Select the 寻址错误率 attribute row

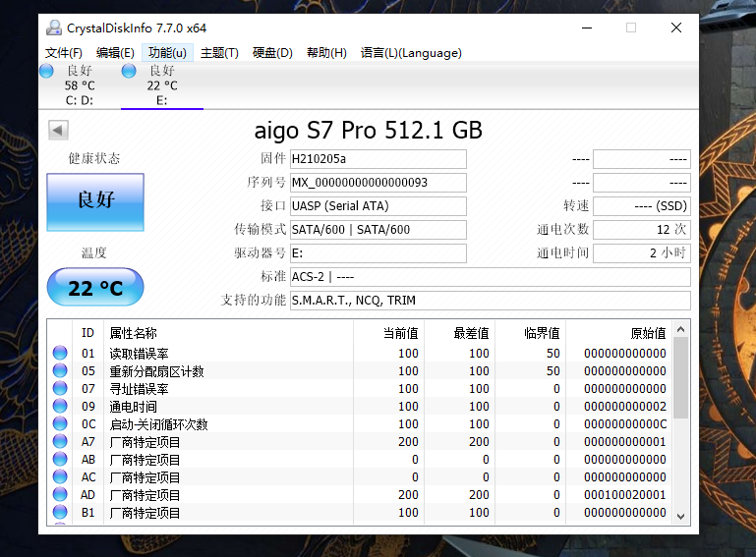click(360, 388)
